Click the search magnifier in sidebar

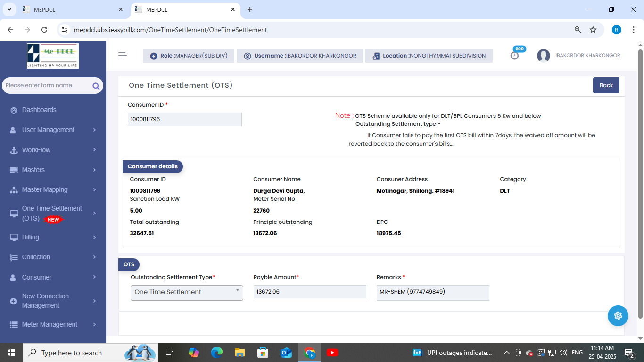[96, 86]
